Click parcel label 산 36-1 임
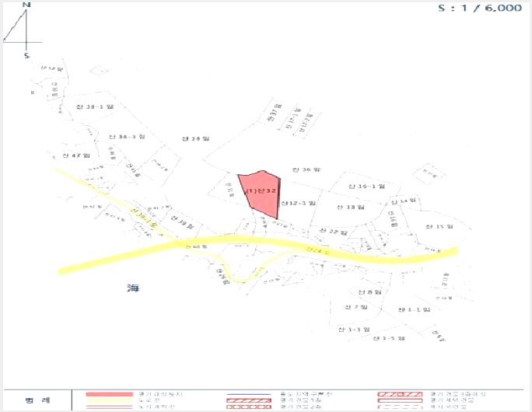 [x=366, y=186]
